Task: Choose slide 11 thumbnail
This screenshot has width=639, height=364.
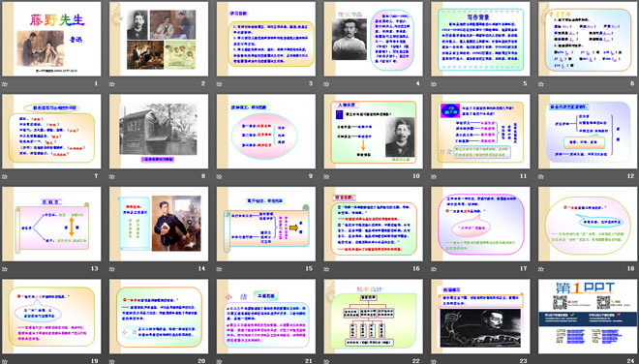Action: pos(480,132)
